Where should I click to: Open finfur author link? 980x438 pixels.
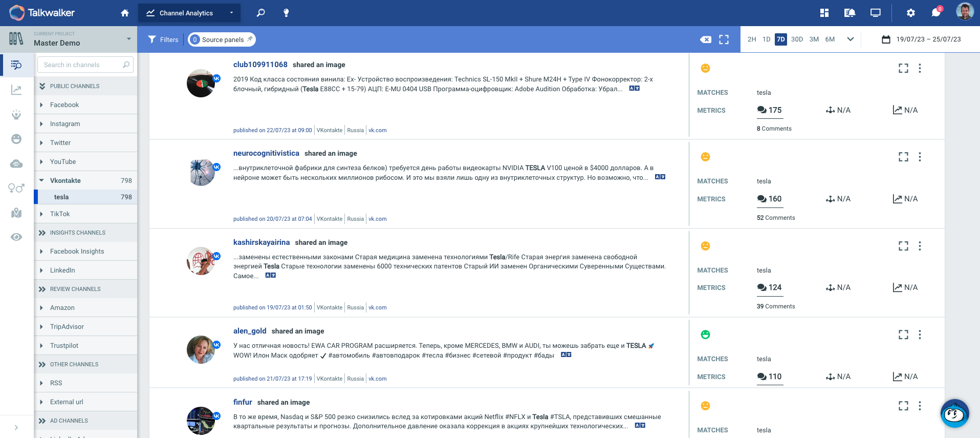243,402
